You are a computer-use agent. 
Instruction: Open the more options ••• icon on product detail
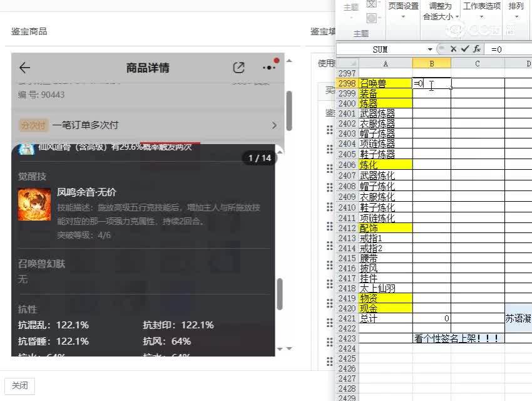coord(268,66)
